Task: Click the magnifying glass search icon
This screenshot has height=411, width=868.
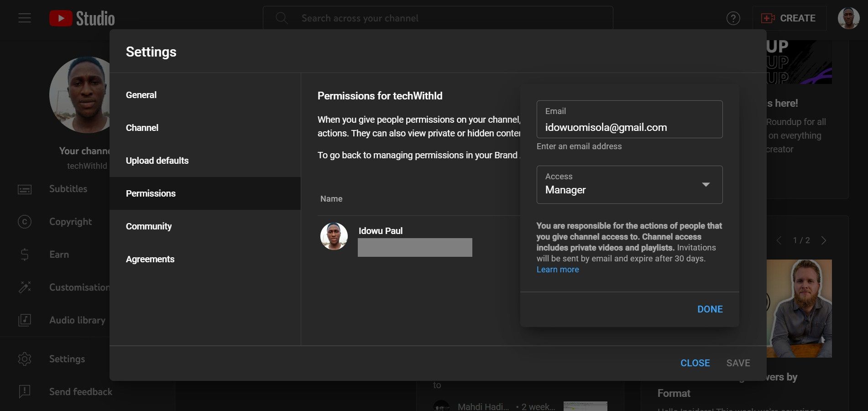Action: coord(281,18)
